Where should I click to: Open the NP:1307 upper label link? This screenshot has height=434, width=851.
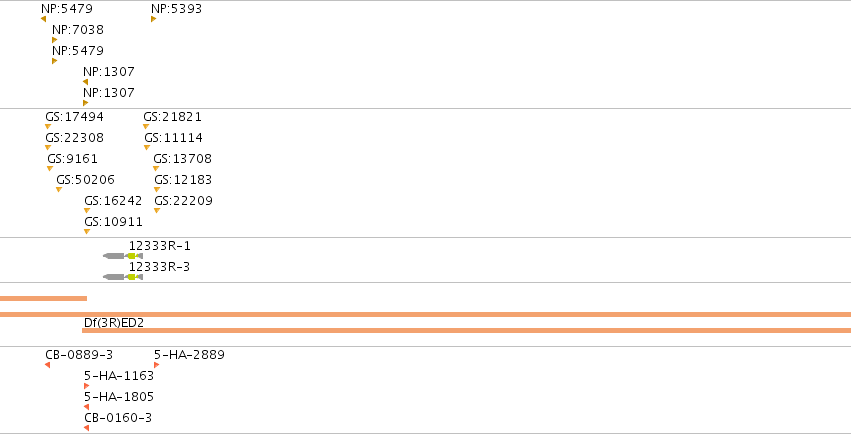pos(109,72)
